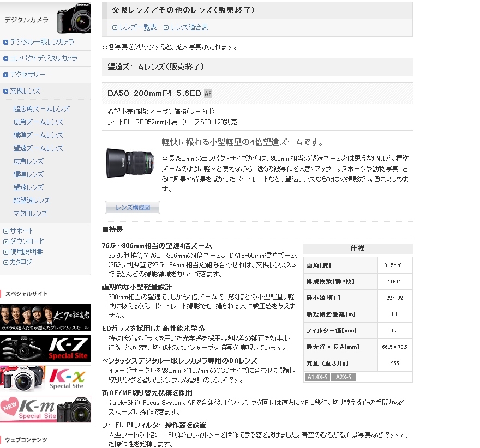
Task: Click arrow icon beside 使用説明書
Action: 5,252
